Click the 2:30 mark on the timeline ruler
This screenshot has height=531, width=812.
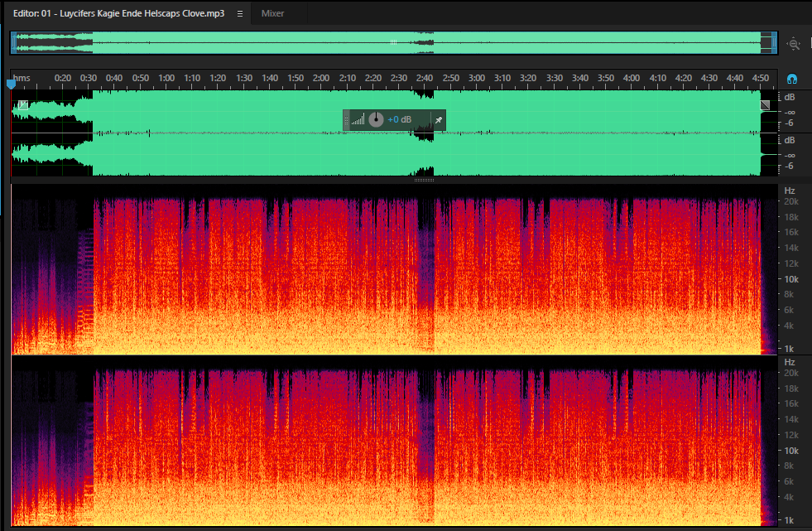[398, 78]
